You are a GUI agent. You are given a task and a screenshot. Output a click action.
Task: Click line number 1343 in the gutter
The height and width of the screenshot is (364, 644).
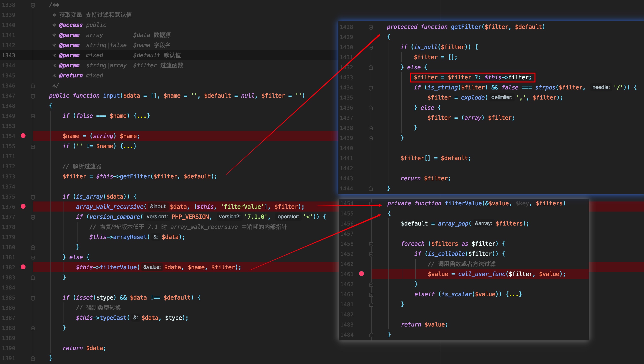pos(8,55)
